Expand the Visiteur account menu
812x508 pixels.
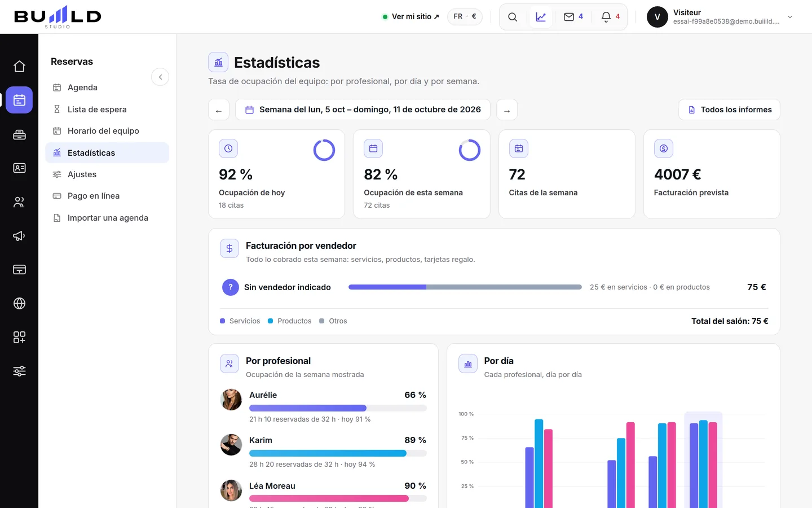(x=721, y=17)
